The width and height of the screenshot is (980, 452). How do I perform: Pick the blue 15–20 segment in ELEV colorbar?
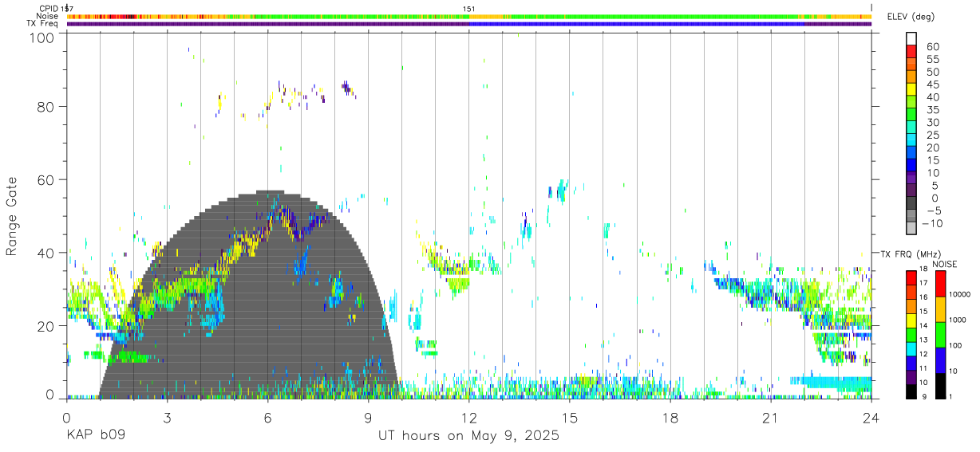point(911,153)
